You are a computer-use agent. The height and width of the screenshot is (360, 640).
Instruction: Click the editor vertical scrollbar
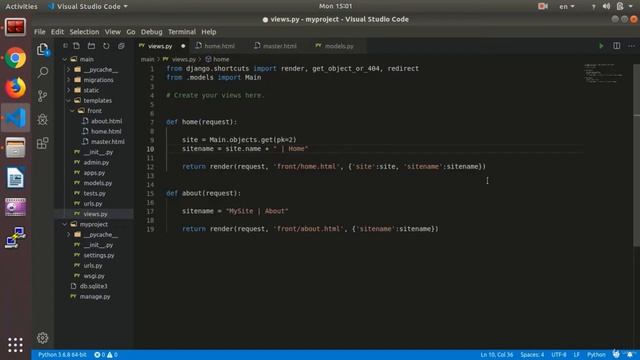pyautogui.click(x=636, y=155)
